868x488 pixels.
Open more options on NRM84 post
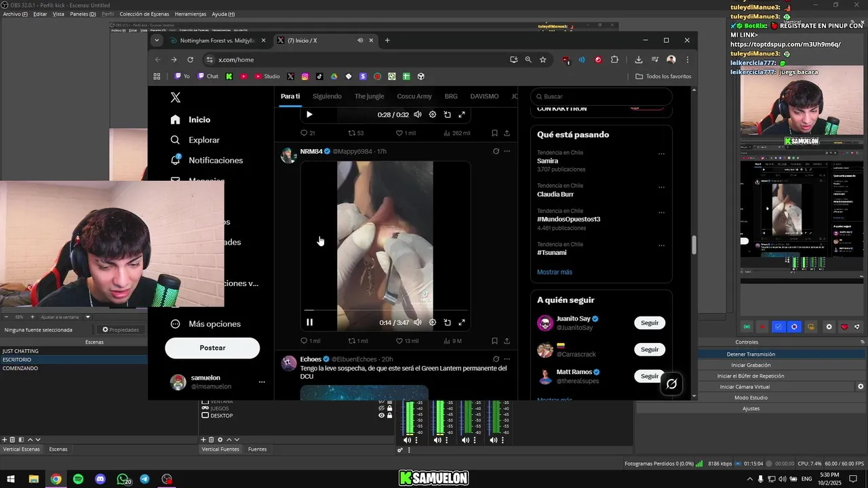tap(507, 151)
